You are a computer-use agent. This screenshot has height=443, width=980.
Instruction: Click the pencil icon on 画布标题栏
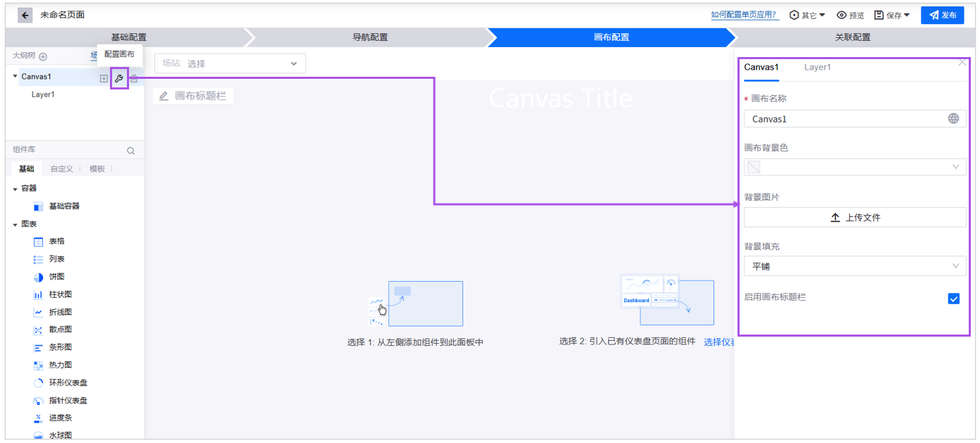[164, 94]
